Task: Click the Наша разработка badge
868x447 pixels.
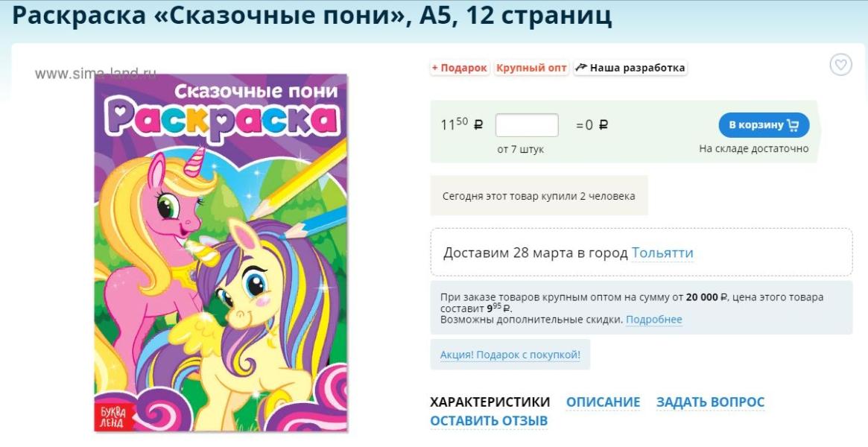Action: tap(630, 68)
